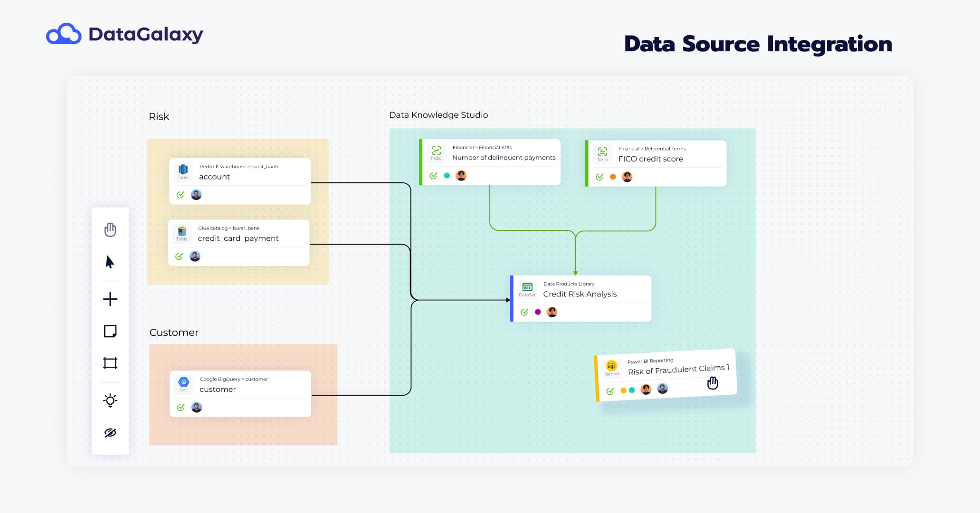This screenshot has width=980, height=513.
Task: Click Google BigQuery icon on customer card
Action: point(183,382)
